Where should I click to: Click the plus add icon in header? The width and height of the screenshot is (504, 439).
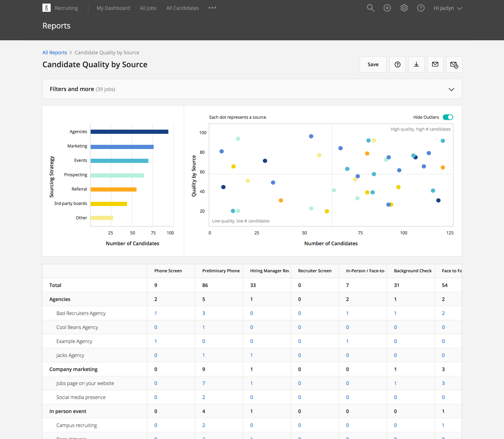tap(387, 8)
